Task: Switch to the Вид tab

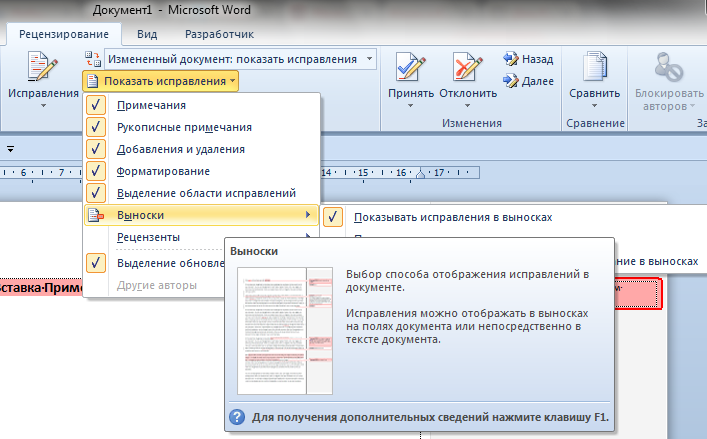Action: click(147, 34)
